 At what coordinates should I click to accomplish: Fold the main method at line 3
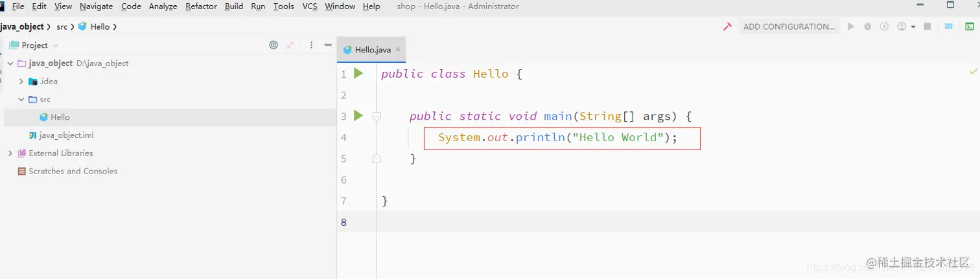(x=377, y=117)
